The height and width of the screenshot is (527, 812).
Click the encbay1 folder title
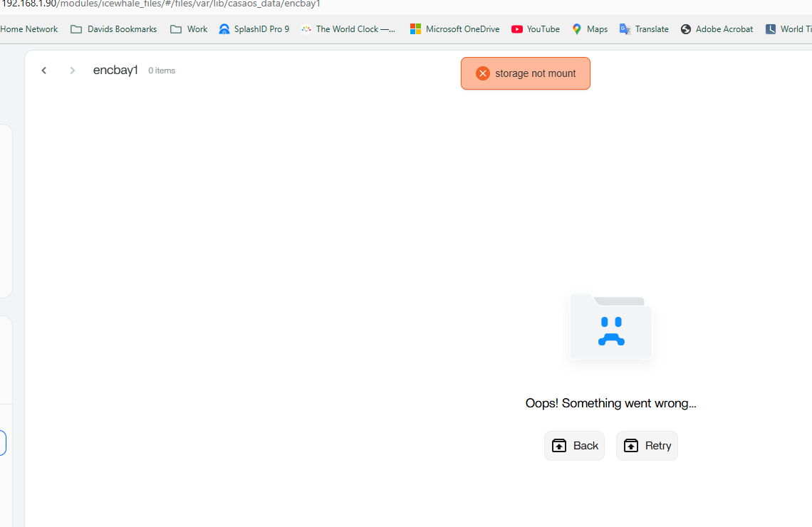click(115, 71)
